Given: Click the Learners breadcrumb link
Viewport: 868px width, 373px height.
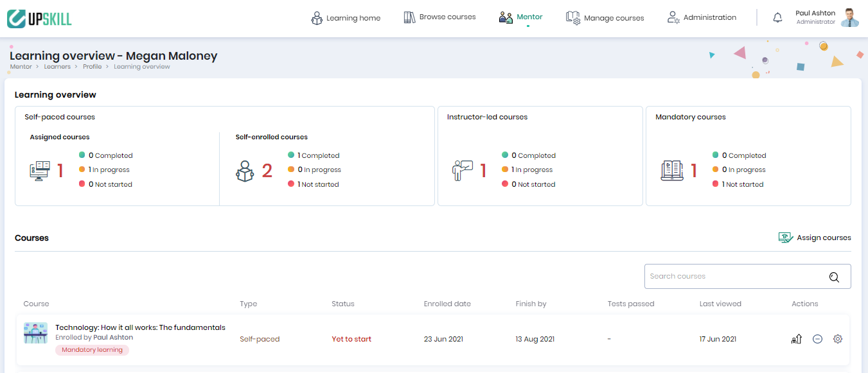Looking at the screenshot, I should [57, 67].
